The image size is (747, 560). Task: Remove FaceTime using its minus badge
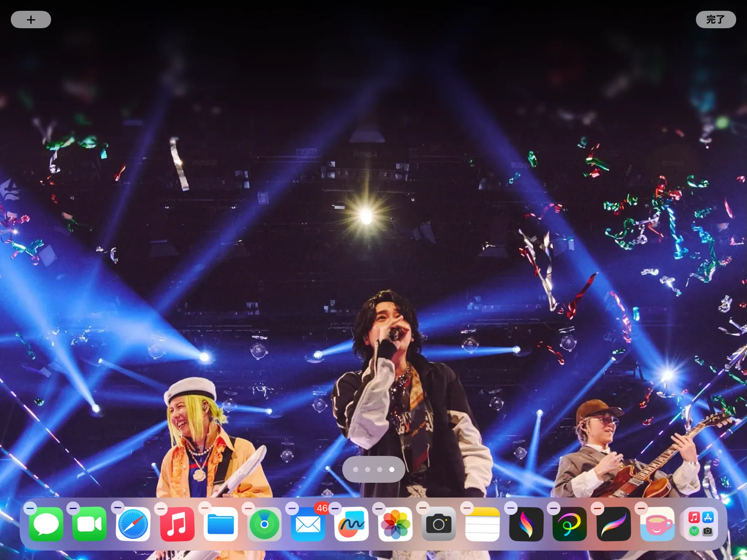pos(73,508)
